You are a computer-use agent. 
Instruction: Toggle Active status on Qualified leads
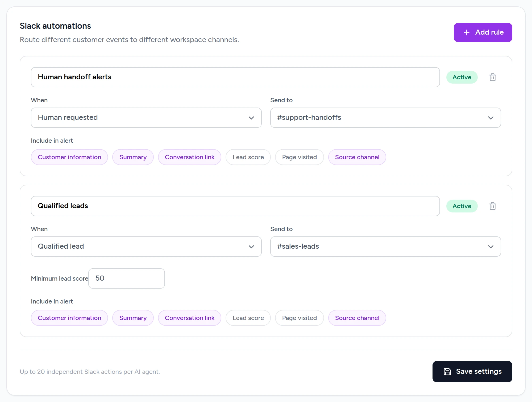click(x=462, y=206)
